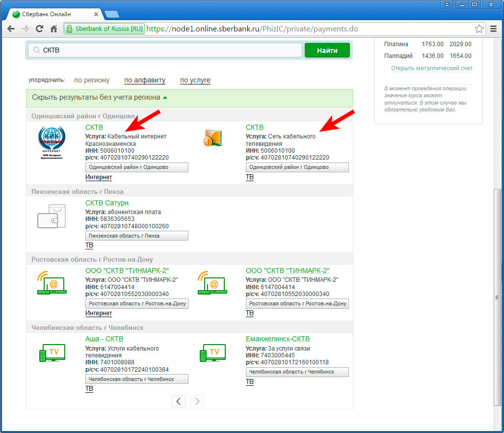The image size is (504, 433).
Task: Focus the browser address bar URL
Action: point(252,29)
